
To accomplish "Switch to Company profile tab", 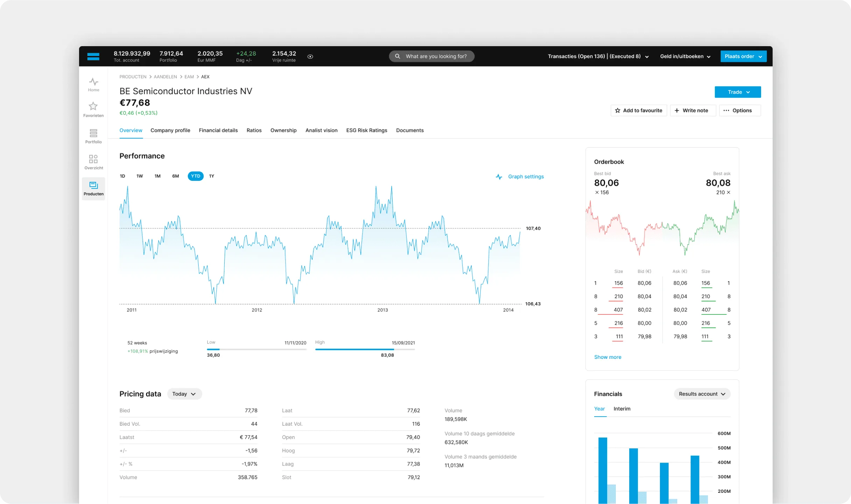I will coord(170,130).
